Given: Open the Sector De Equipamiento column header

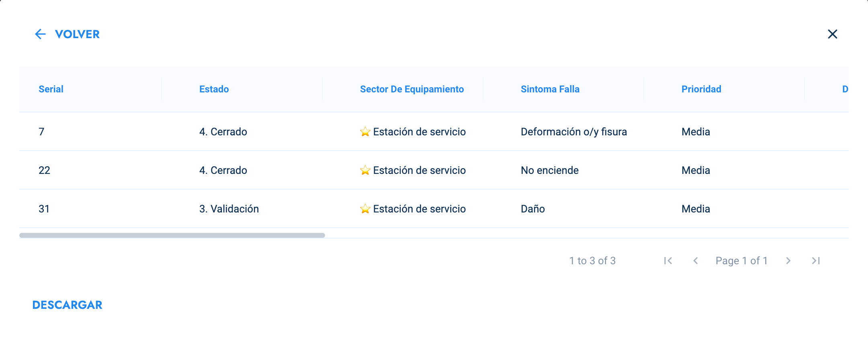Looking at the screenshot, I should coord(411,89).
